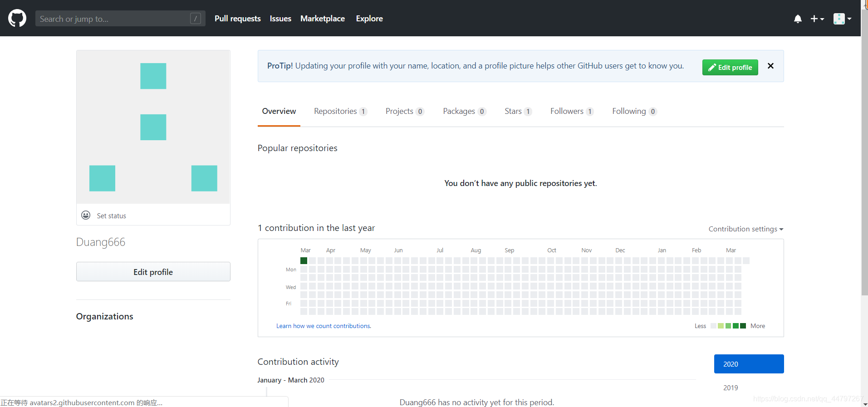Screen dimensions: 868x407
Task: Open the Stars tab
Action: click(518, 111)
